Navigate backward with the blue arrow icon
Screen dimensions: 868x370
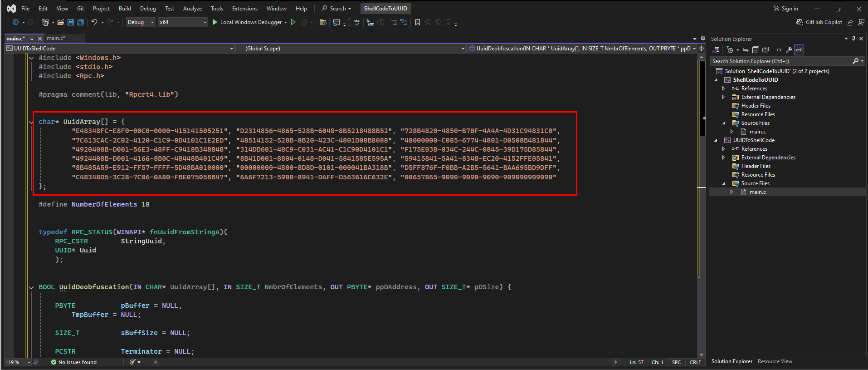tap(16, 22)
